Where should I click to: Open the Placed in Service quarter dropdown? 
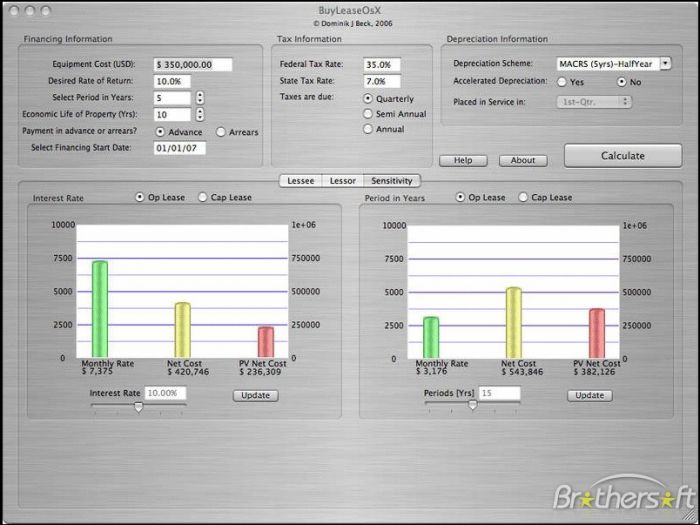coord(594,102)
